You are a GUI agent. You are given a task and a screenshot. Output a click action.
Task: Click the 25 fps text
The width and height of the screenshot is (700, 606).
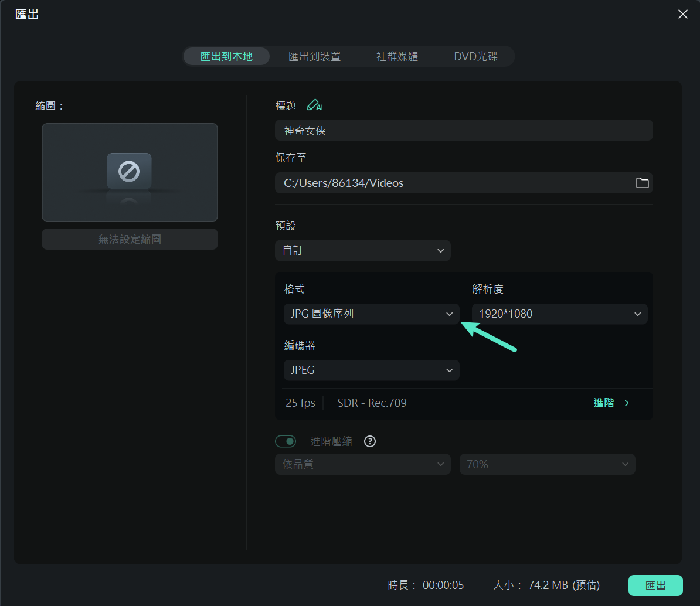pyautogui.click(x=300, y=403)
